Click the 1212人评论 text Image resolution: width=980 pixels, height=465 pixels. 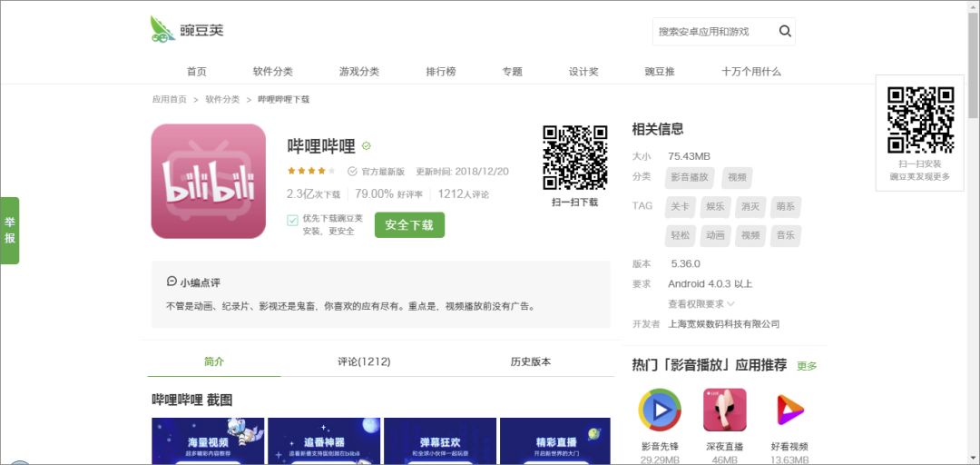tap(463, 194)
